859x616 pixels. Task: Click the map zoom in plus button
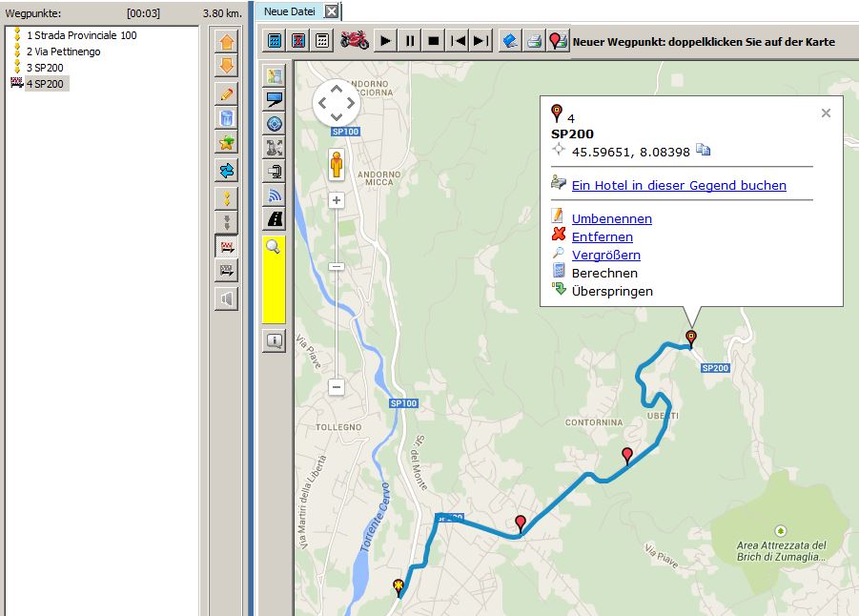pos(337,201)
